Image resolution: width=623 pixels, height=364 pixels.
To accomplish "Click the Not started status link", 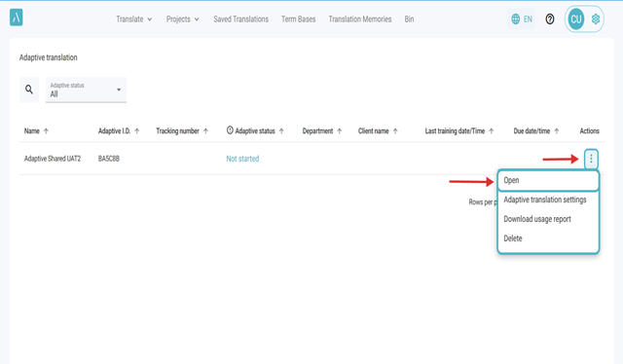I will [x=242, y=159].
